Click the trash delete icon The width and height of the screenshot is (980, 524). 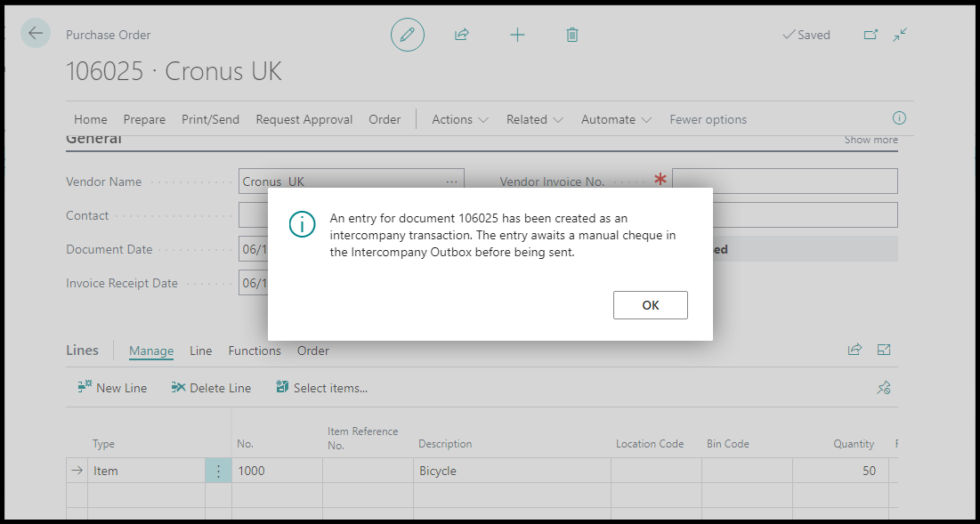(571, 35)
